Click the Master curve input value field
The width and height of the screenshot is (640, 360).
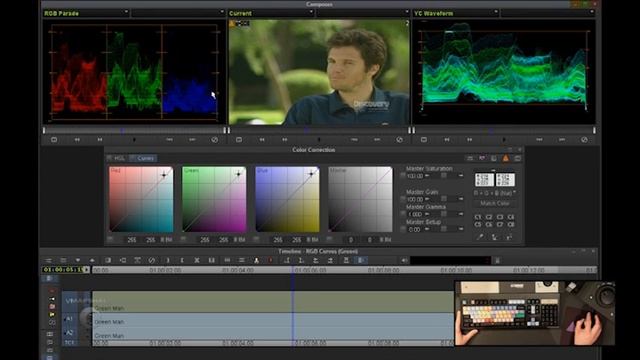(x=350, y=240)
